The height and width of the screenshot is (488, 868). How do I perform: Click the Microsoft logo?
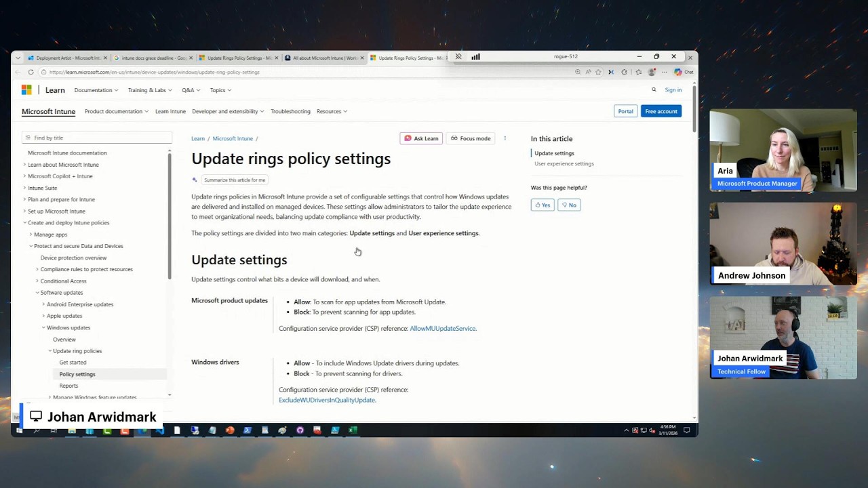coord(26,89)
